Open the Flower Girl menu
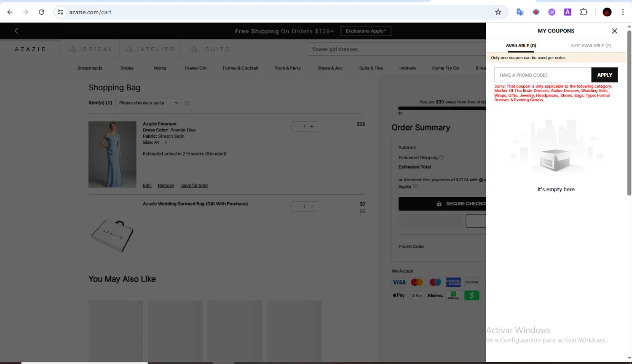This screenshot has height=364, width=632. (x=195, y=68)
